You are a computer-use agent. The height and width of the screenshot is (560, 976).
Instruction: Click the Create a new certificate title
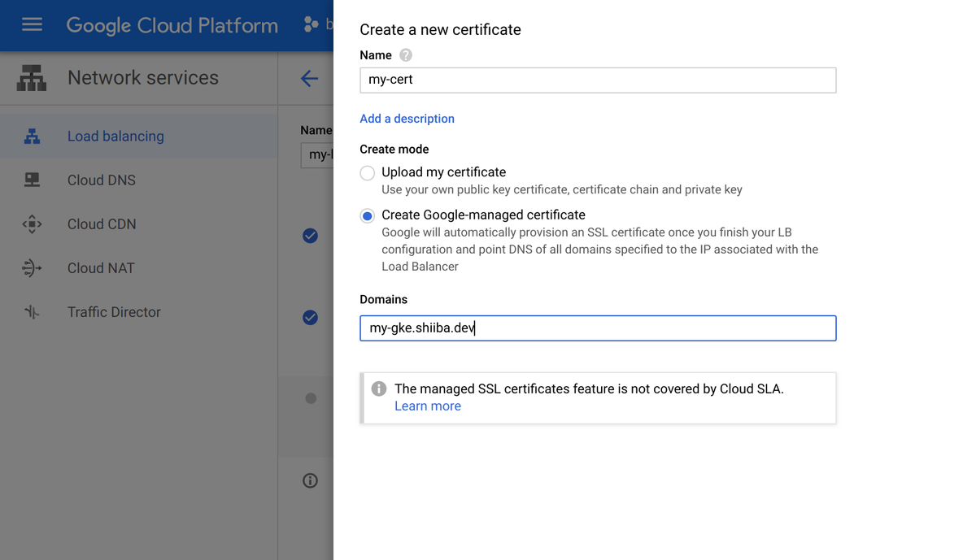[440, 30]
